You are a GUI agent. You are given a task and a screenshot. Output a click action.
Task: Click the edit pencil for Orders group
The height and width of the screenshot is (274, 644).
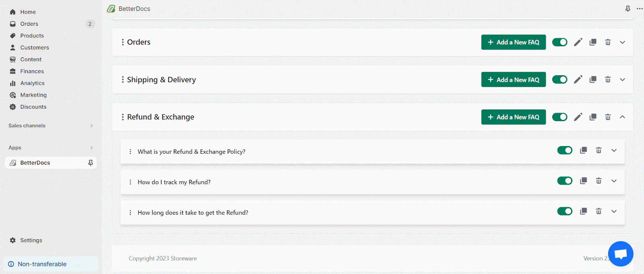click(578, 42)
